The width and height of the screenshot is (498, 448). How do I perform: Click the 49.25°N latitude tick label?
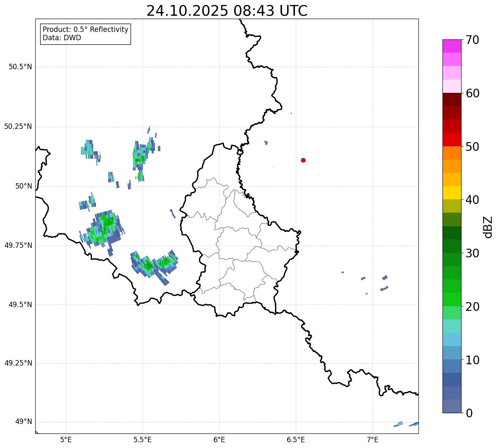18,363
